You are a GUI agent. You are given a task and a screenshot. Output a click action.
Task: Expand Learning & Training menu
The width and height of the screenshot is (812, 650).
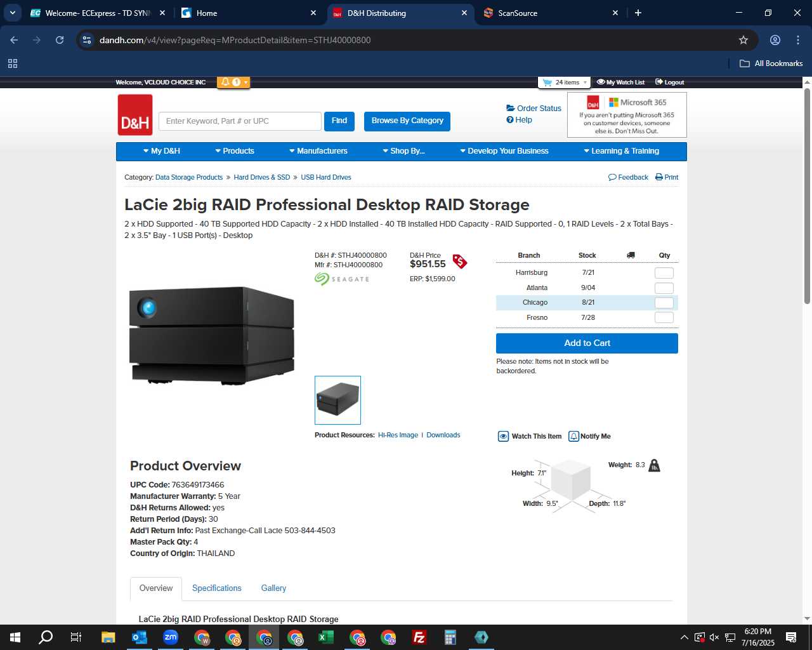click(622, 151)
